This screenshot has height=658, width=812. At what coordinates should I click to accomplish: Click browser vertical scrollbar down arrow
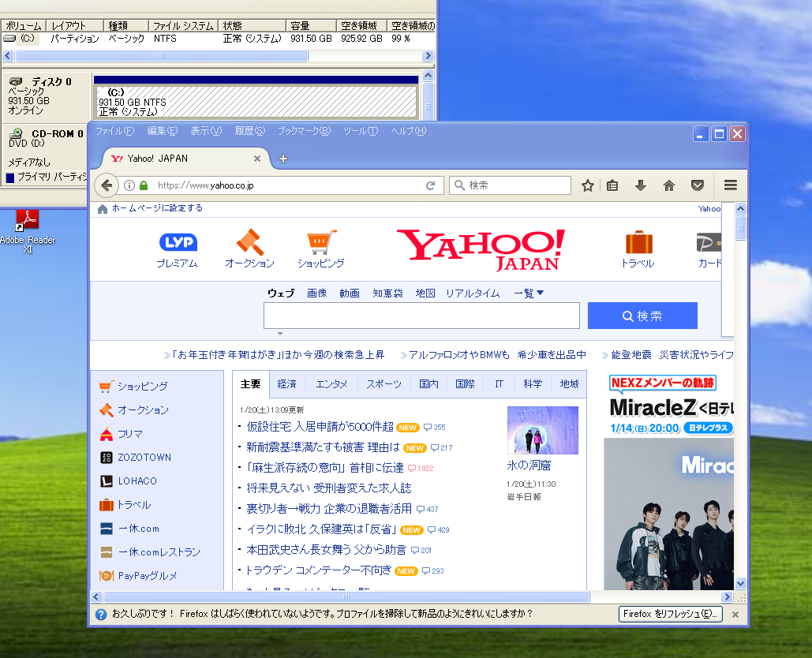[x=740, y=584]
